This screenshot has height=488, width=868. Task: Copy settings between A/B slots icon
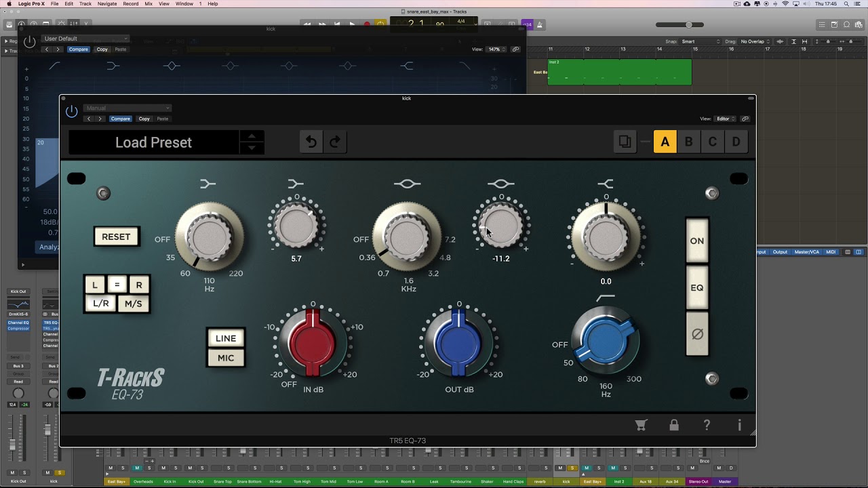[x=625, y=142]
